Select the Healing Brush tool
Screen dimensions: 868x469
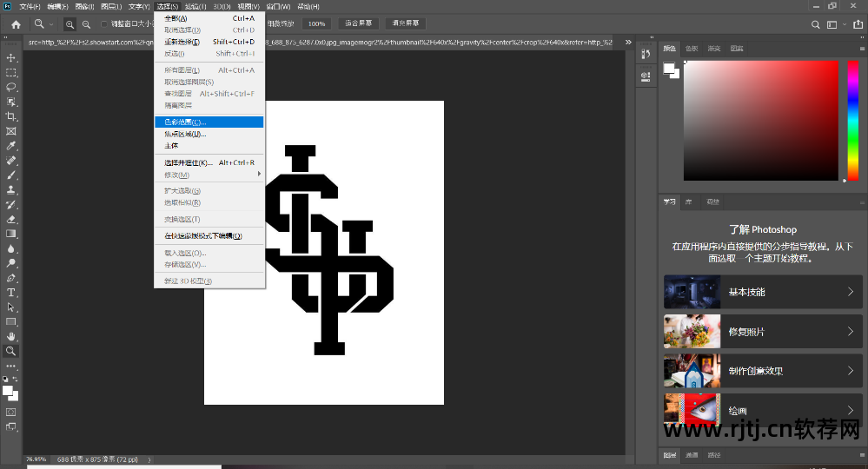click(x=11, y=161)
